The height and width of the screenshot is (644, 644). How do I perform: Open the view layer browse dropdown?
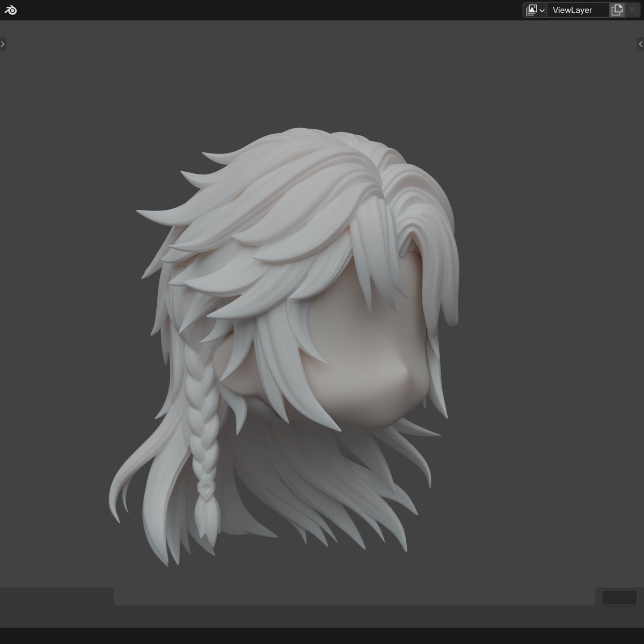[535, 10]
